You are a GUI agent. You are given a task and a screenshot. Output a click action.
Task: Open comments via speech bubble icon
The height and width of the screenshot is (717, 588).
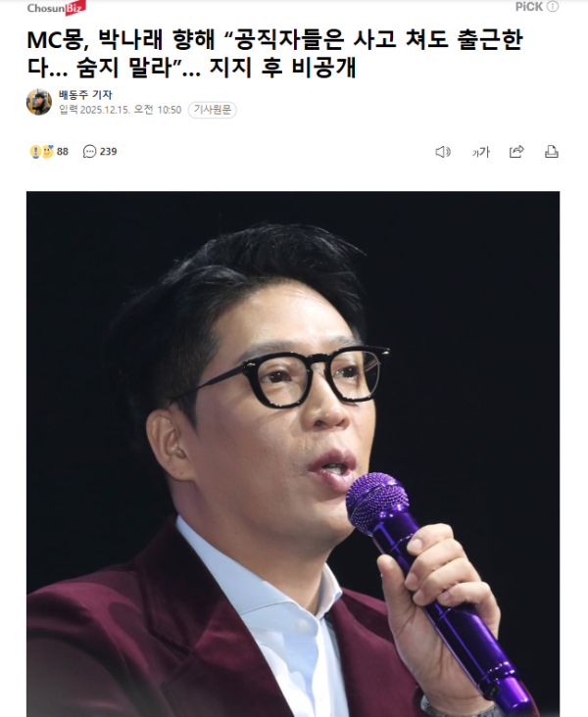click(x=89, y=152)
